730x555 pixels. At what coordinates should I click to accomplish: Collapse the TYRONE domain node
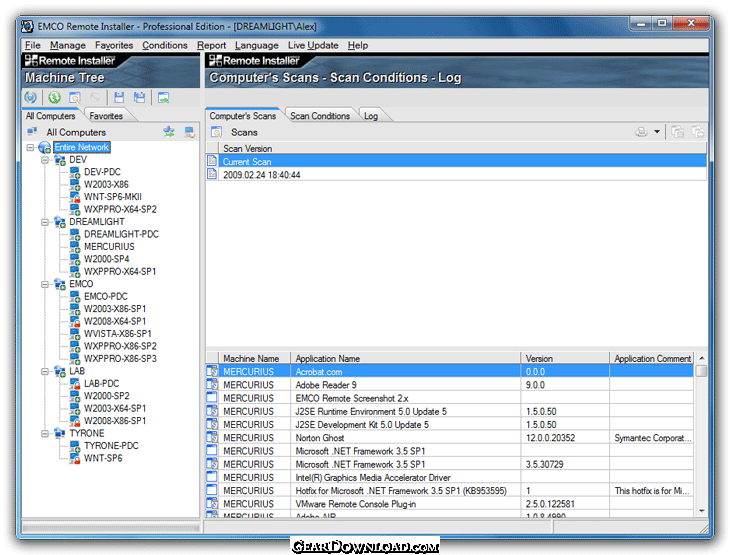point(45,433)
